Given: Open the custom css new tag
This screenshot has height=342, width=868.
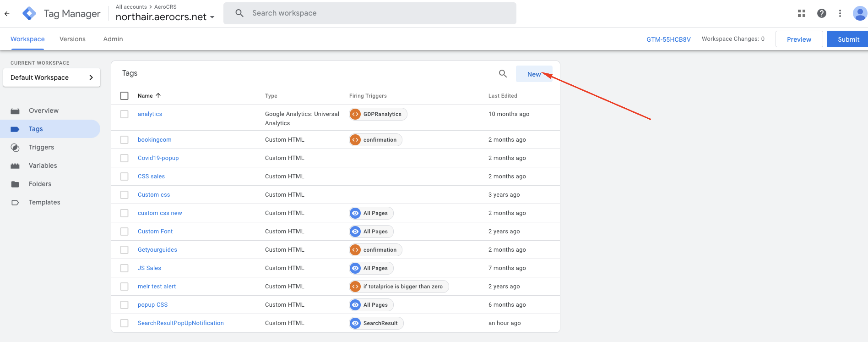Looking at the screenshot, I should (160, 213).
